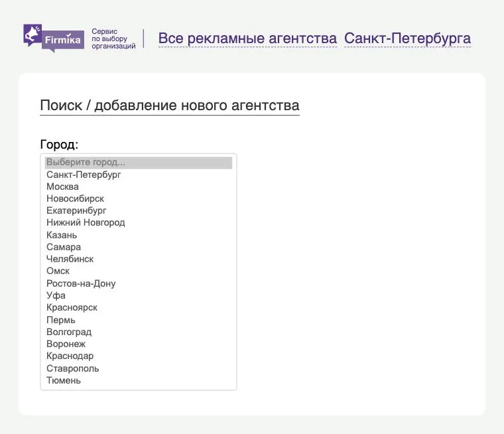Image resolution: width=504 pixels, height=434 pixels.
Task: Select the Ставрополь option
Action: (139, 368)
